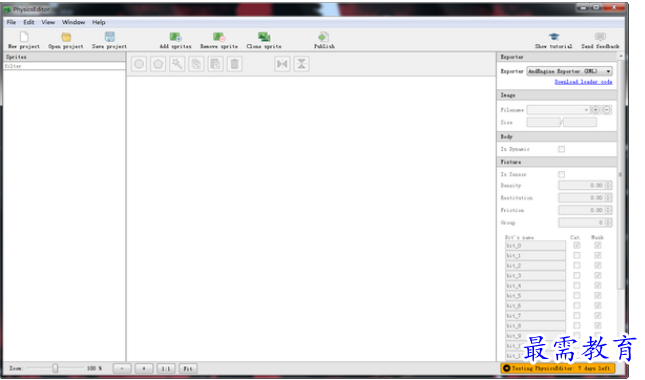Screen dimensions: 645x380
Task: Click the zoom out minus button
Action: (x=122, y=368)
